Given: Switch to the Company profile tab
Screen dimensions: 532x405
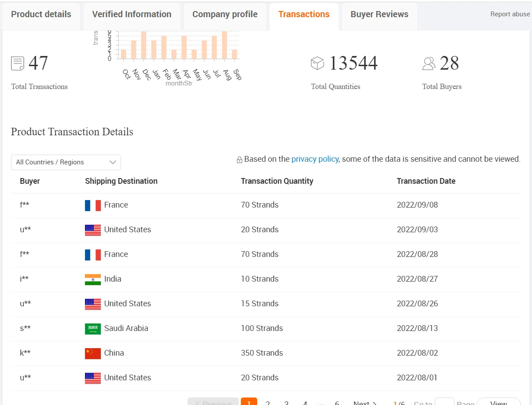Looking at the screenshot, I should pos(225,15).
